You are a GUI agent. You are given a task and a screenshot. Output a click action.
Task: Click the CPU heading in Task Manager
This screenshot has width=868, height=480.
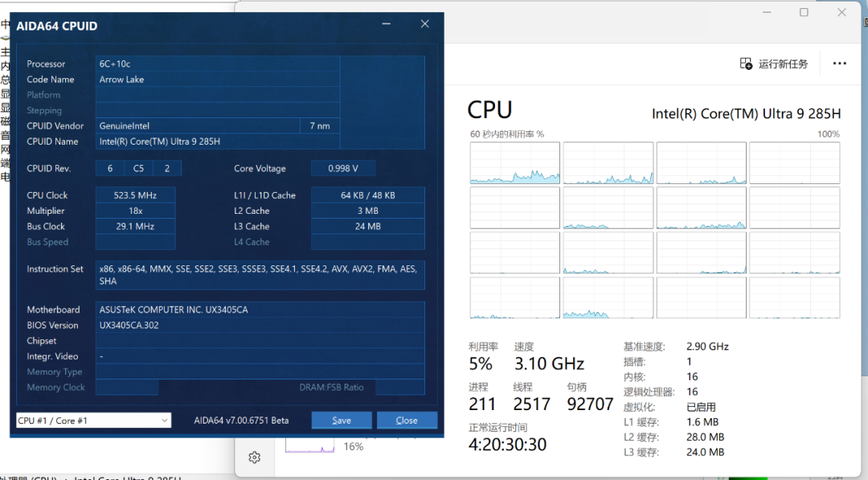[489, 109]
